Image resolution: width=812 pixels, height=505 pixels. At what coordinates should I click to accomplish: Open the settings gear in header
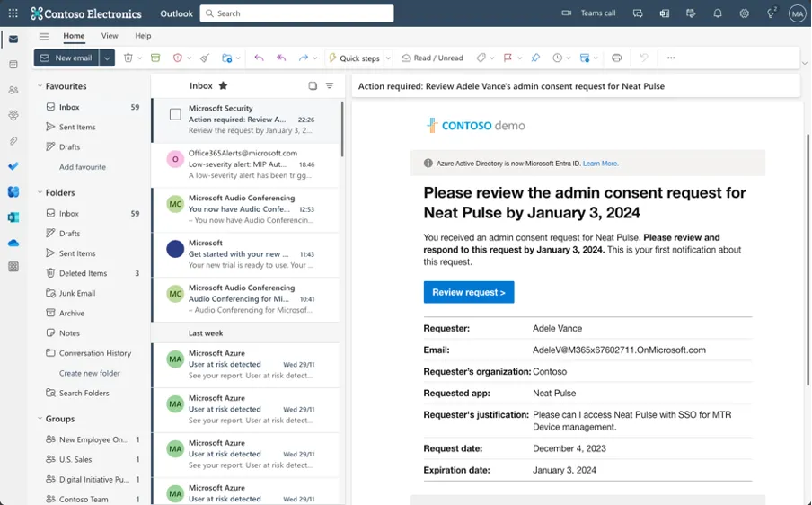click(x=744, y=13)
